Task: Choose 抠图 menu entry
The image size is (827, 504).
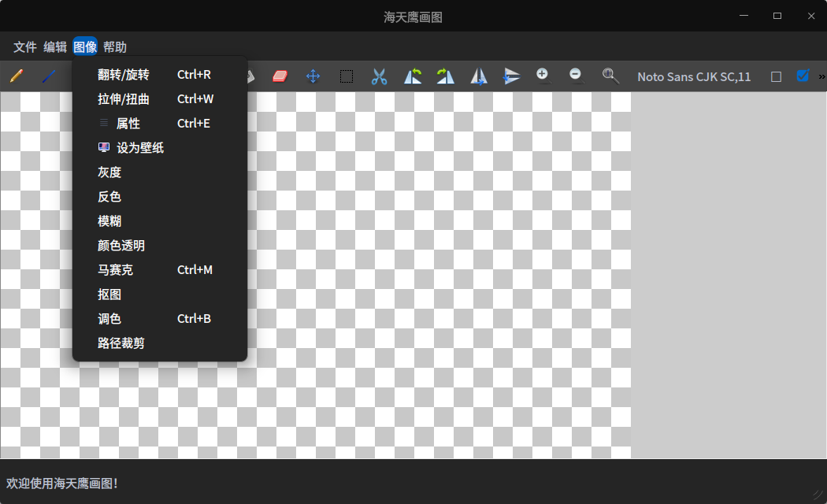Action: 160,295
